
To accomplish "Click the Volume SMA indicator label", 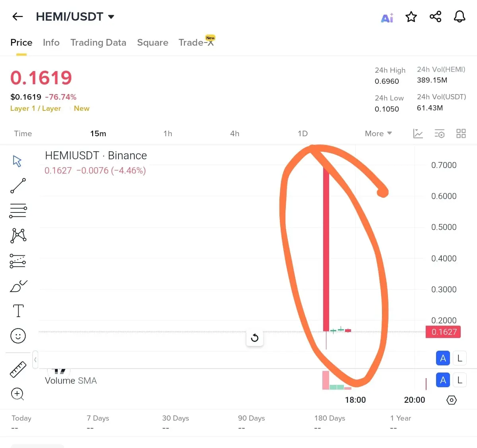I will (71, 380).
